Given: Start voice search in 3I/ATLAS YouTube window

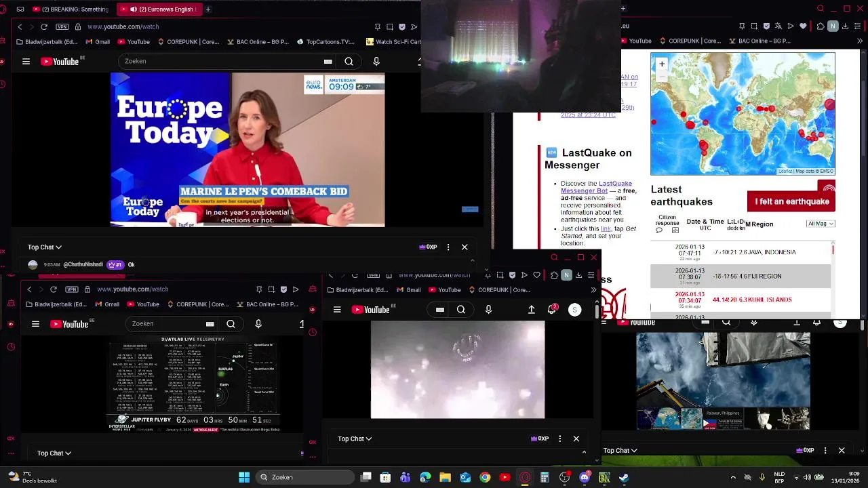Looking at the screenshot, I should coord(258,324).
